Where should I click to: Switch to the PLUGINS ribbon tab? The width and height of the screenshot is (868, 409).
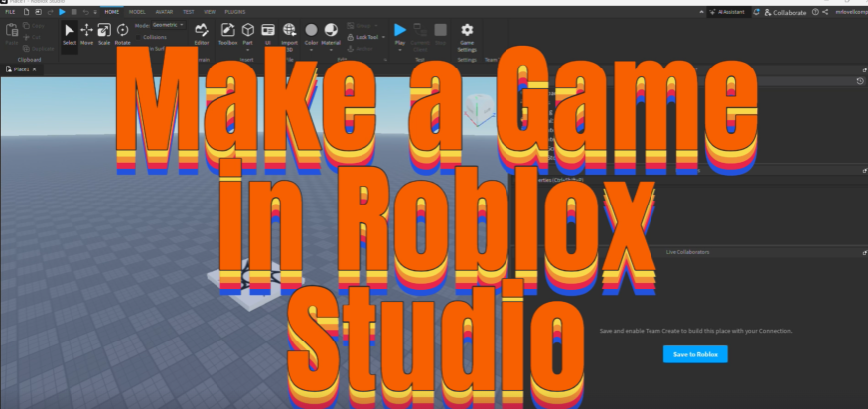[x=235, y=12]
